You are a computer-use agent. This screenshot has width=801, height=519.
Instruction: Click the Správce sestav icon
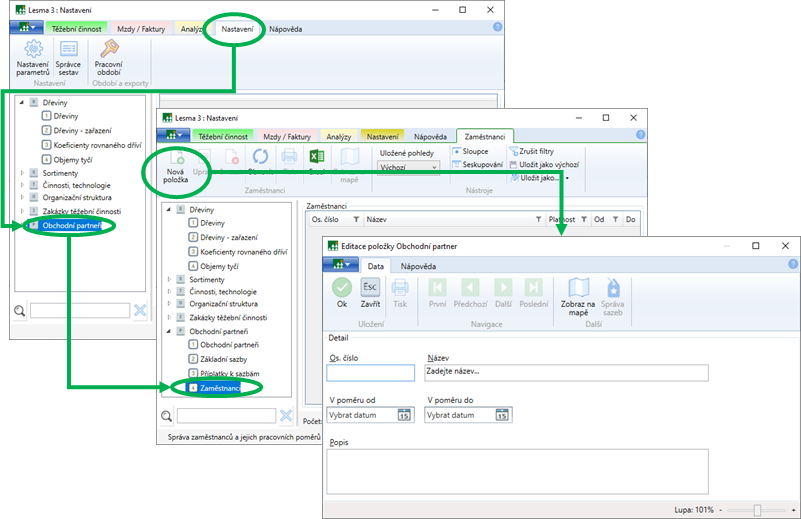point(68,50)
